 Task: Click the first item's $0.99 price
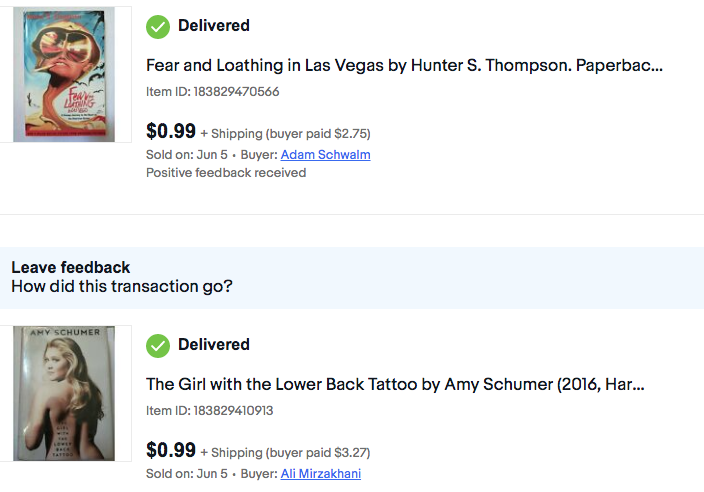point(171,131)
